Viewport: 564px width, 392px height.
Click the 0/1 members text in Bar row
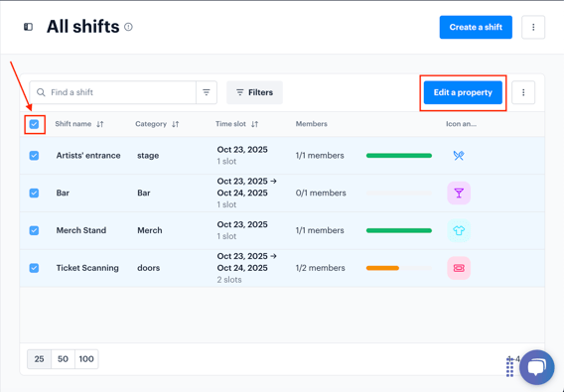click(x=321, y=194)
